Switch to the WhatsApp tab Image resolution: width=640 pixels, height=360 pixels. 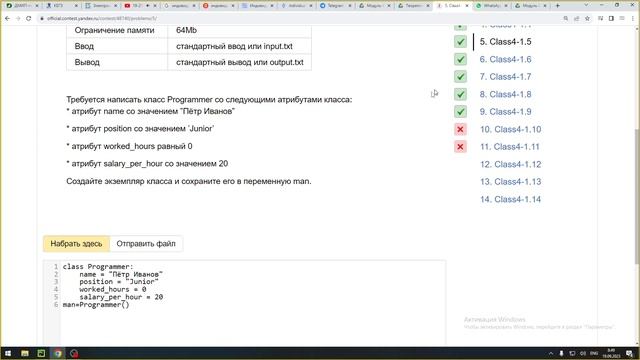point(493,6)
